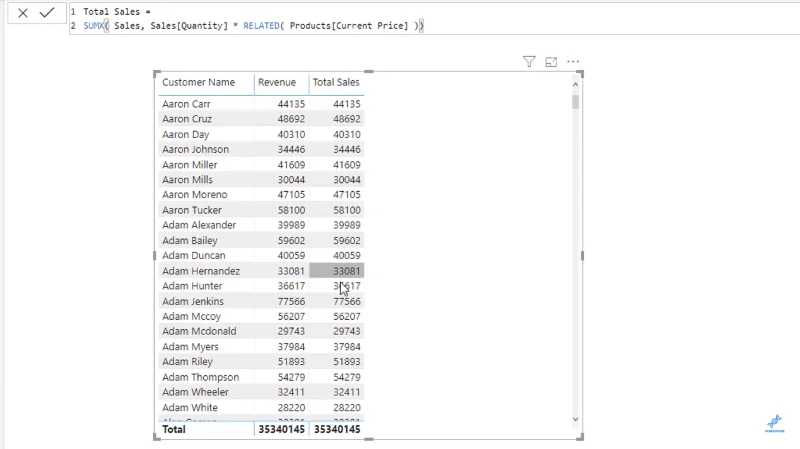Click Revenue value 44135 for Aaron Carr
The image size is (800, 449).
pos(291,104)
